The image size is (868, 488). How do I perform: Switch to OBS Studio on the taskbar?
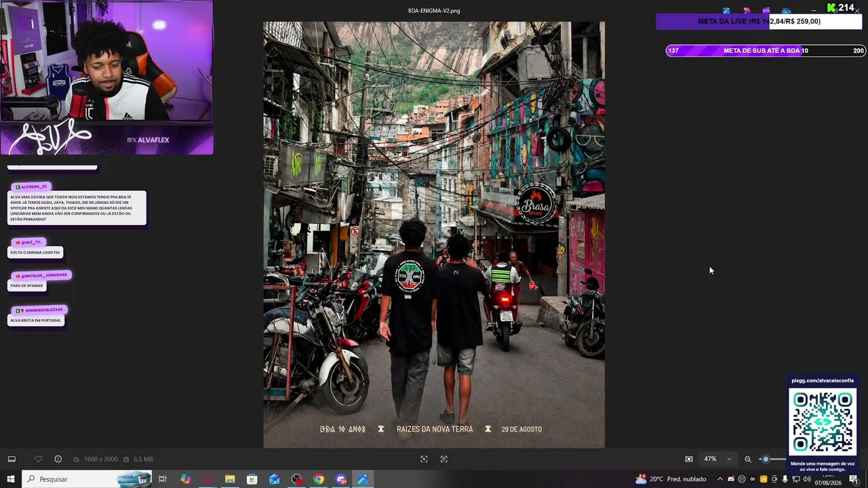click(x=296, y=479)
